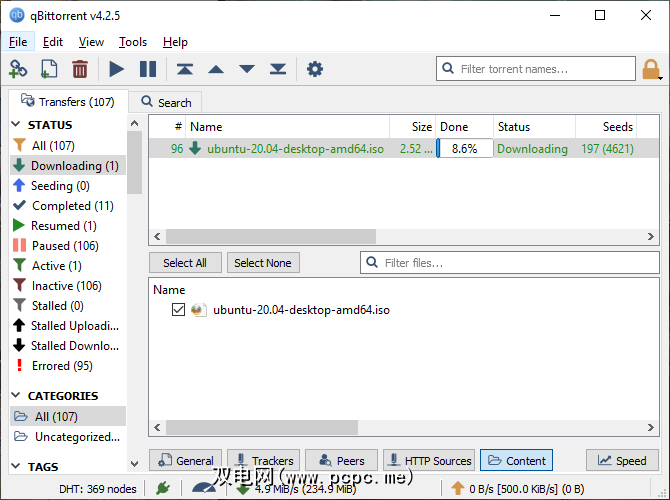Collapse the STATUS section

[16, 124]
